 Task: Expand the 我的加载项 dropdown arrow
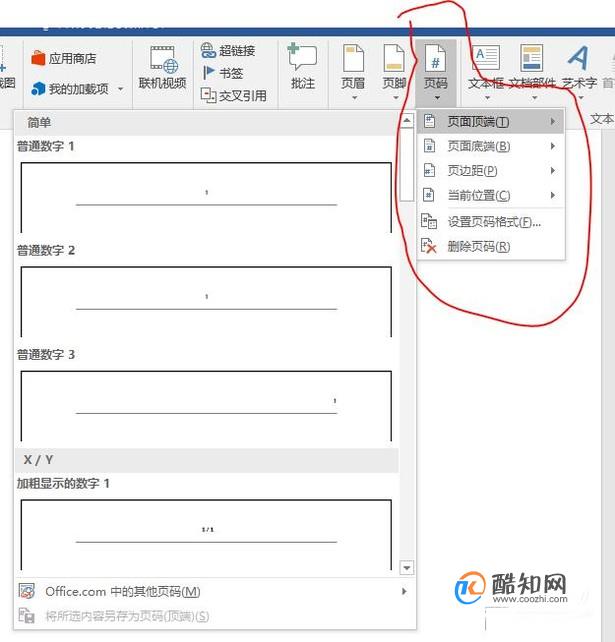point(120,88)
